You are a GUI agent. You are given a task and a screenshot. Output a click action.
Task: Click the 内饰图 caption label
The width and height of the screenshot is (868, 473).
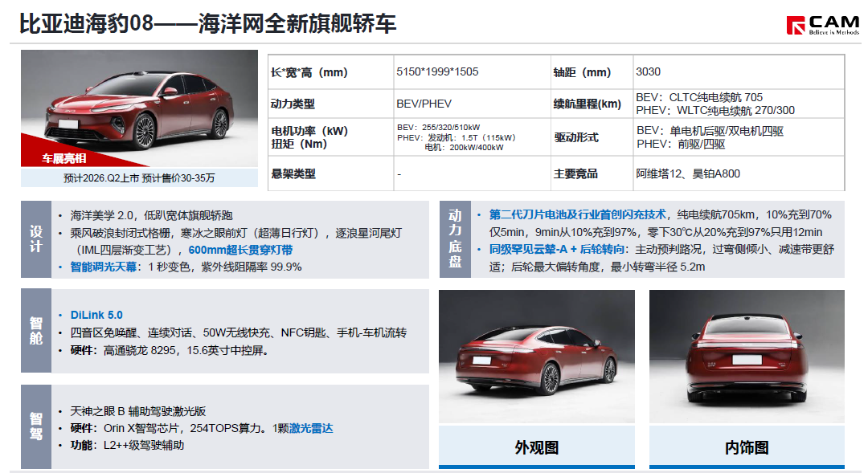pos(747,447)
